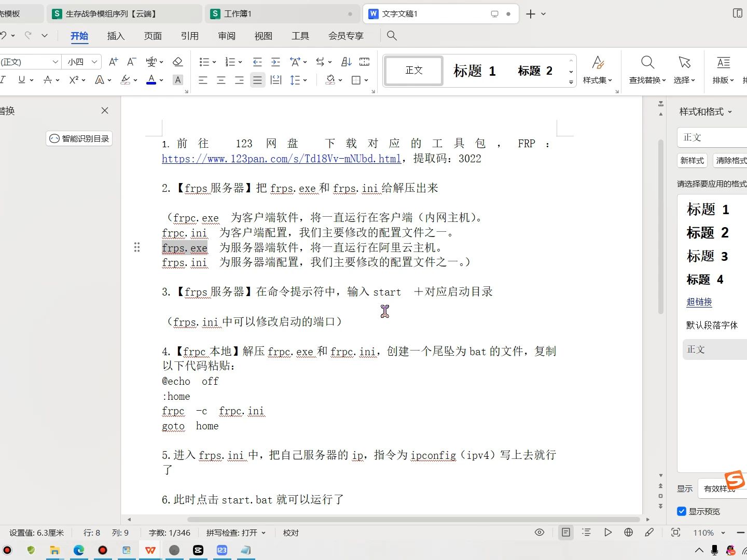The image size is (747, 560).
Task: Apply strikethrough formatting
Action: point(48,80)
